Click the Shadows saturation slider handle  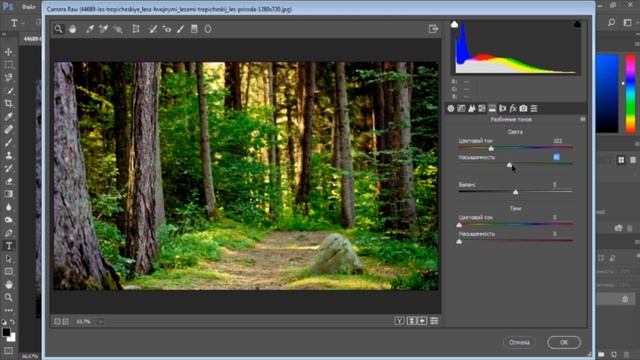point(459,241)
